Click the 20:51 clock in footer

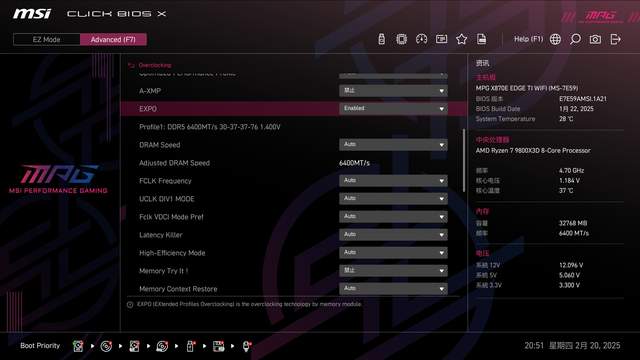pos(534,346)
